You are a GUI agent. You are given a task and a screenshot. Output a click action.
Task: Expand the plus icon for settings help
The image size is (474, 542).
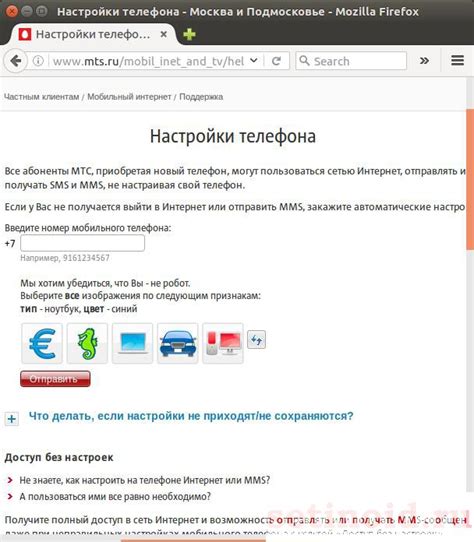coord(11,419)
